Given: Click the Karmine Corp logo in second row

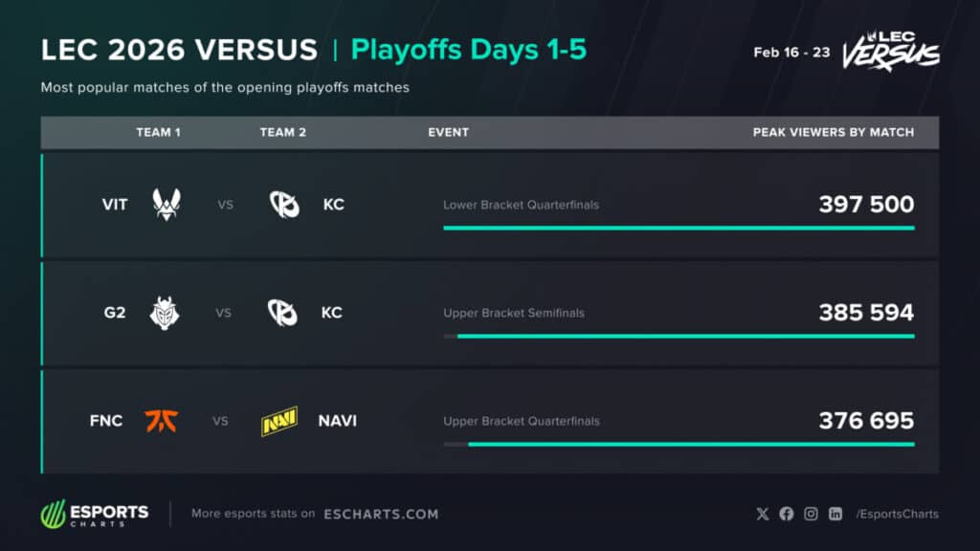Looking at the screenshot, I should pos(282,313).
